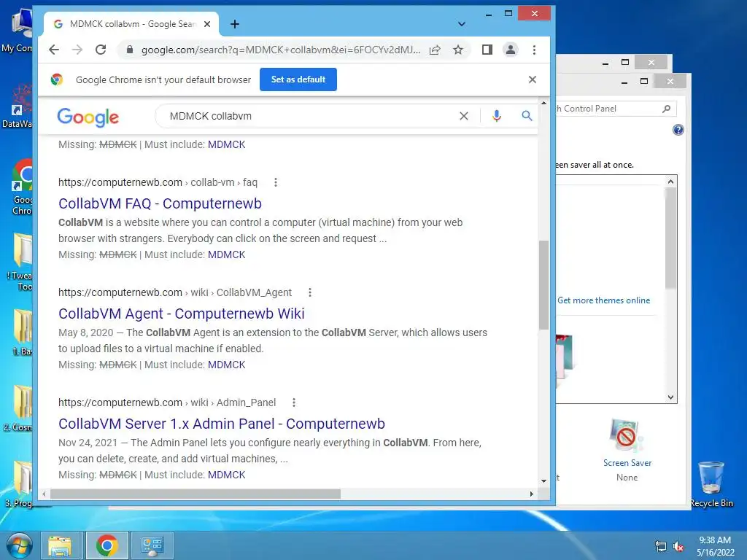Reload the Google search page
The width and height of the screenshot is (747, 560).
click(x=101, y=50)
